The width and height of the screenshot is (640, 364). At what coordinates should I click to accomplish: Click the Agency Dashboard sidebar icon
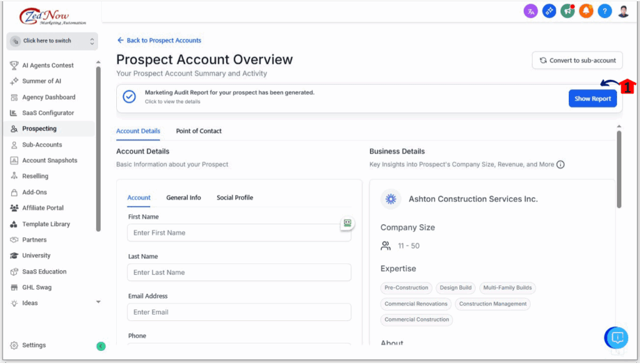tap(14, 97)
